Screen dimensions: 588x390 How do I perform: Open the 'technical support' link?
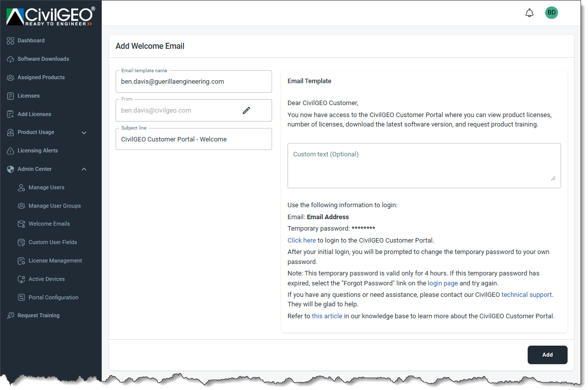pos(527,295)
